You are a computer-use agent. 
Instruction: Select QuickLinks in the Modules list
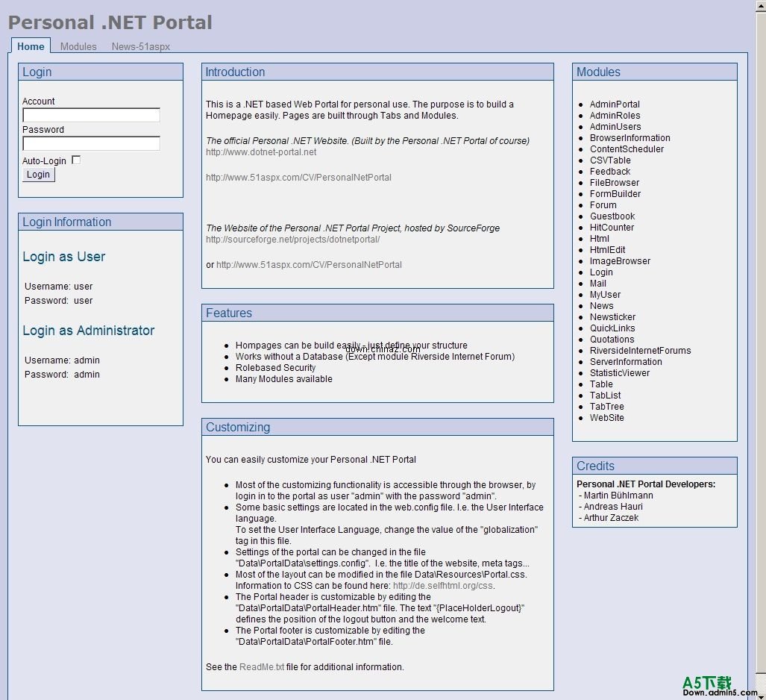click(612, 329)
